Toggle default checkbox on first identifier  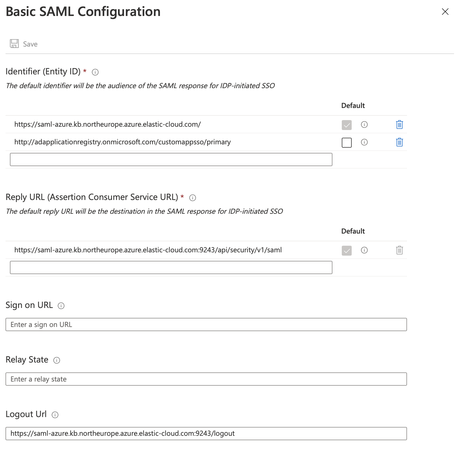[x=346, y=125]
